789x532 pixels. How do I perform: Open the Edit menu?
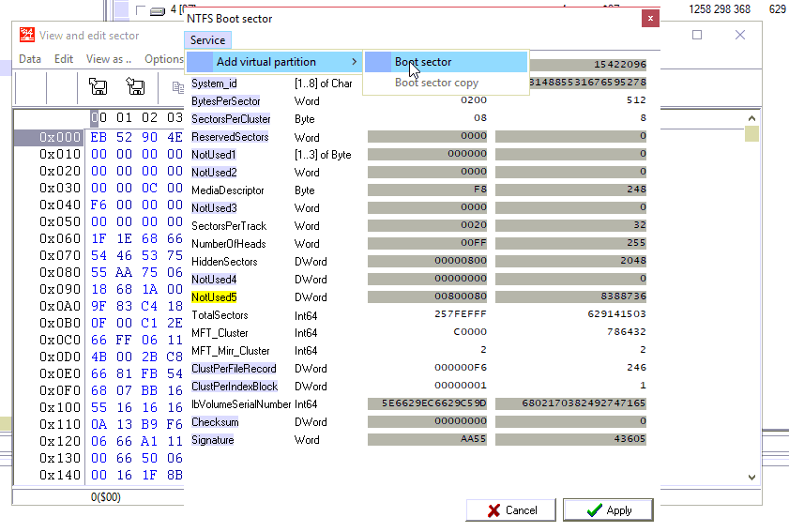64,59
